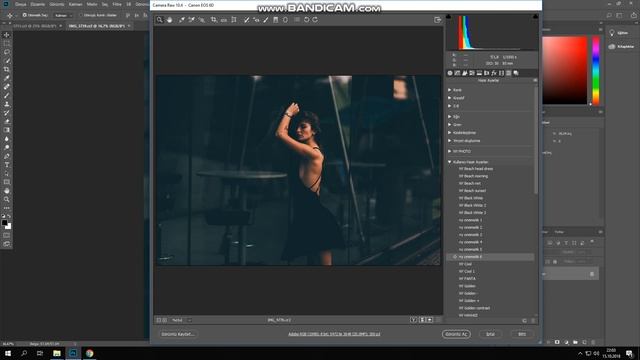The image size is (640, 360).
Task: Open workflow options link below preview
Action: point(334,334)
